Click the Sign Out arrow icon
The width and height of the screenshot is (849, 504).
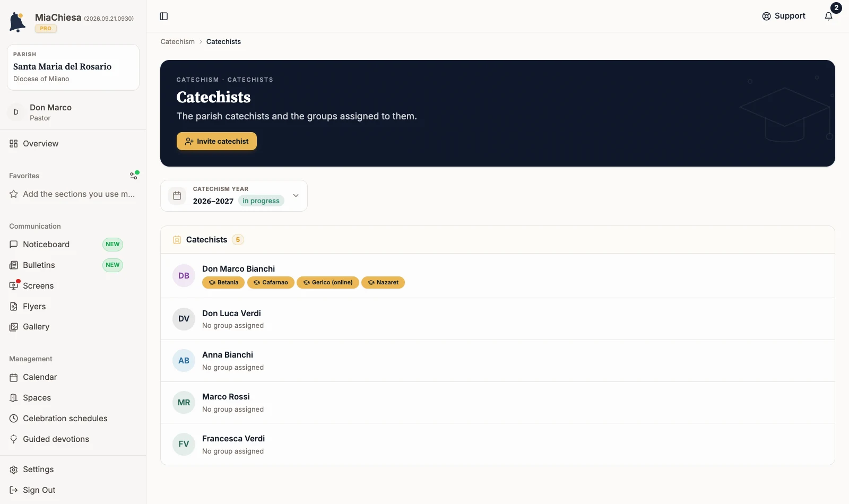point(14,490)
